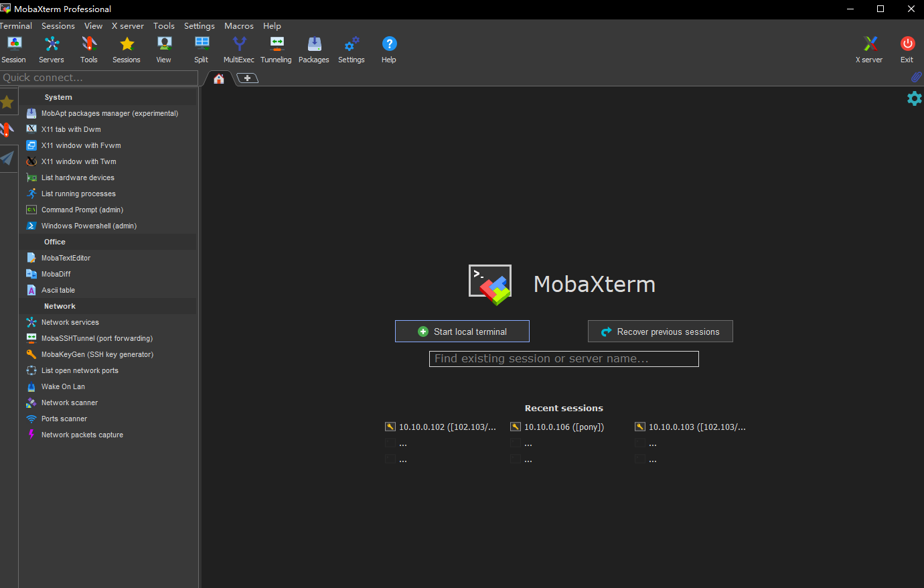
Task: Toggle the X server icon
Action: point(869,50)
